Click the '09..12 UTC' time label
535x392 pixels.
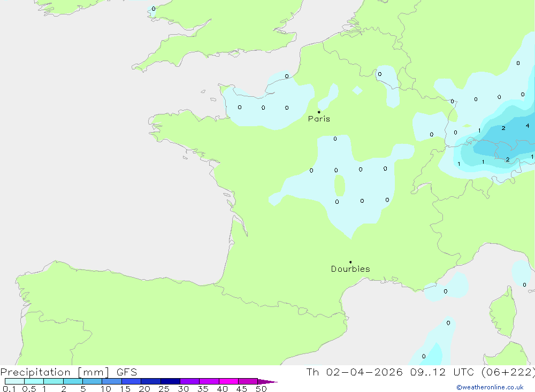(x=442, y=372)
